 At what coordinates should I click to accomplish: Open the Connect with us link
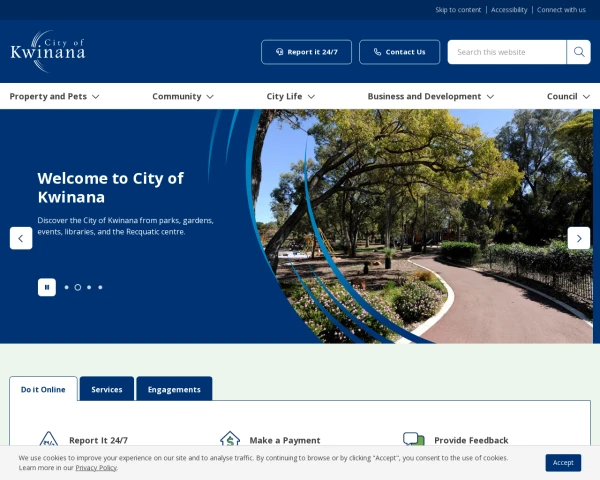coord(561,10)
